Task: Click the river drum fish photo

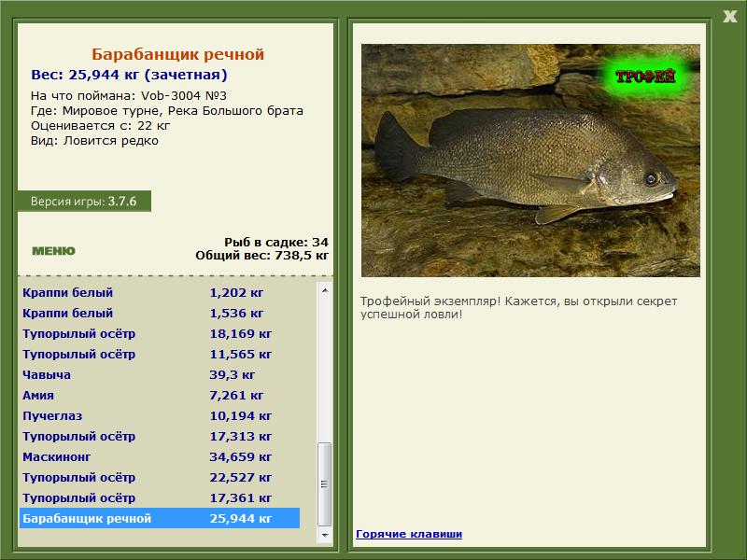Action: click(530, 161)
